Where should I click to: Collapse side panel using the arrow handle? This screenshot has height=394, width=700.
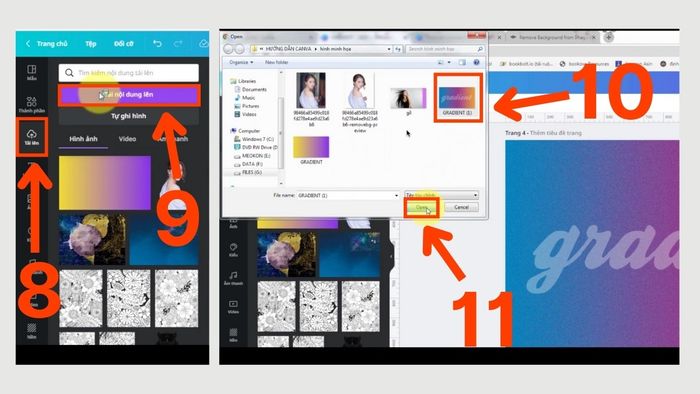[392, 256]
